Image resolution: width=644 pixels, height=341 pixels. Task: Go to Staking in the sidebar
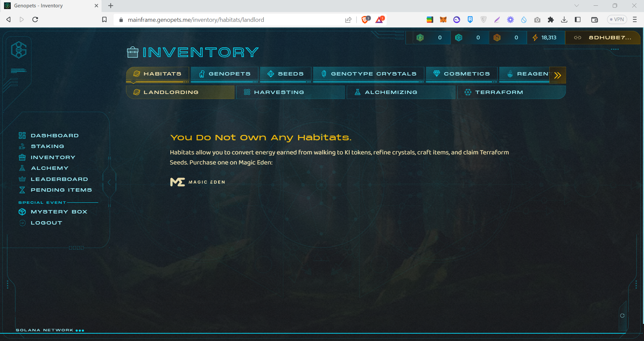point(41,146)
